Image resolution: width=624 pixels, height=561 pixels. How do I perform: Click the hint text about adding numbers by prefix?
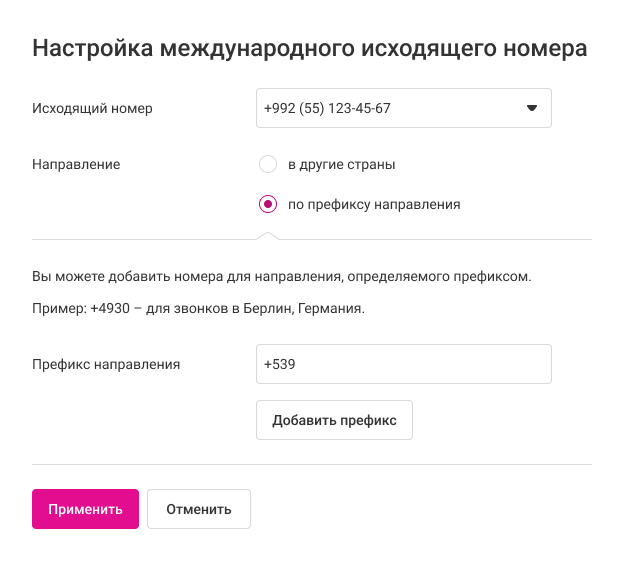(x=289, y=274)
